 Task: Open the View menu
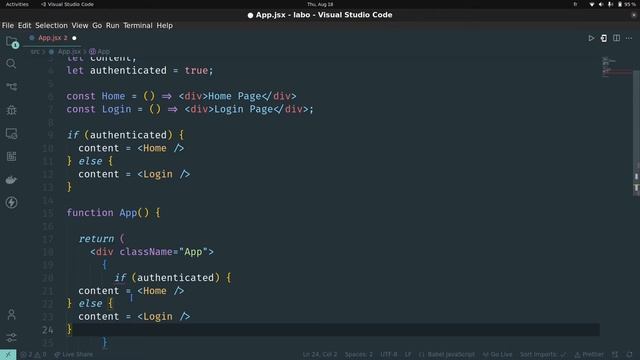80,25
